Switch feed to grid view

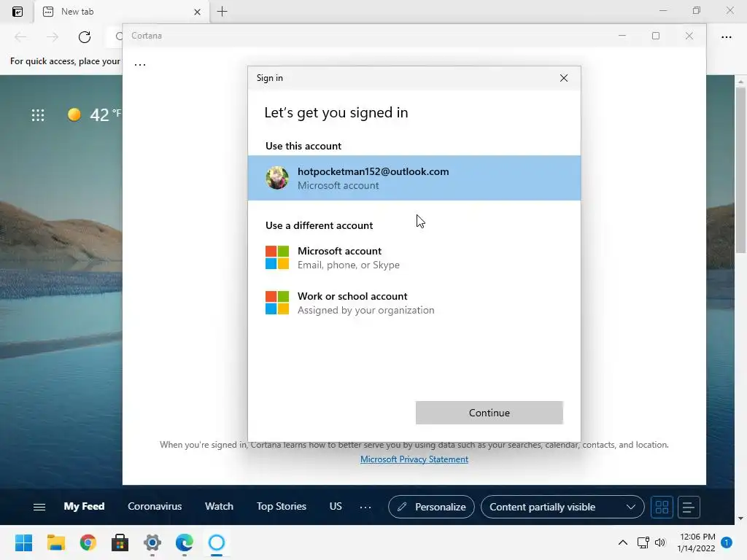click(x=662, y=507)
